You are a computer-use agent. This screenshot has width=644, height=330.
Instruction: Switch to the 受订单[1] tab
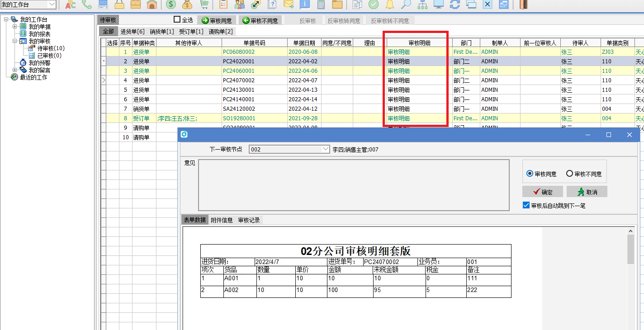pyautogui.click(x=191, y=32)
